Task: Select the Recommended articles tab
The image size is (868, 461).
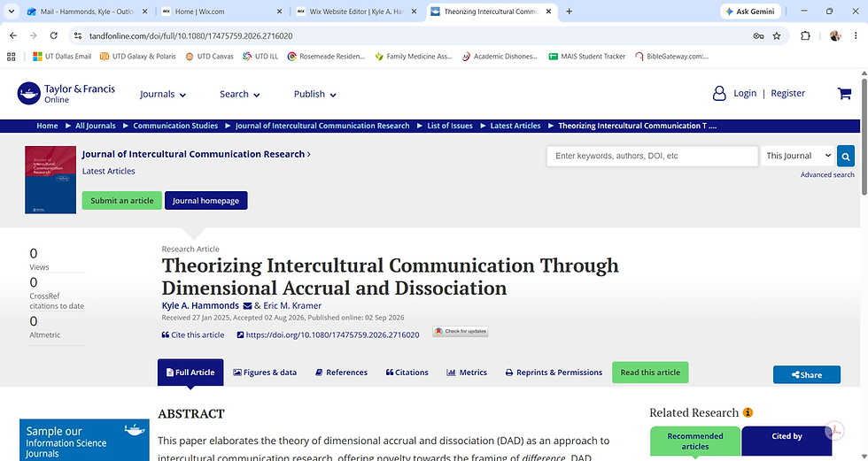Action: coord(694,441)
